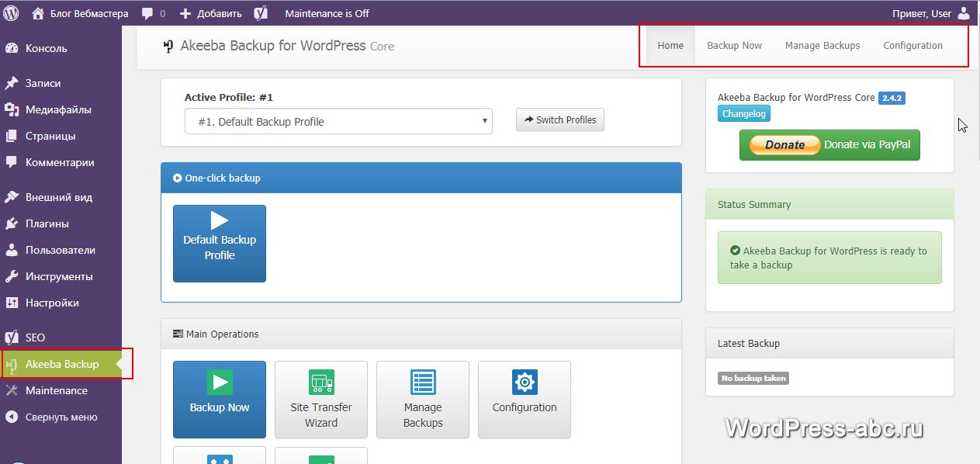Open comments bubble in admin bar
This screenshot has height=464, width=980.
[147, 14]
